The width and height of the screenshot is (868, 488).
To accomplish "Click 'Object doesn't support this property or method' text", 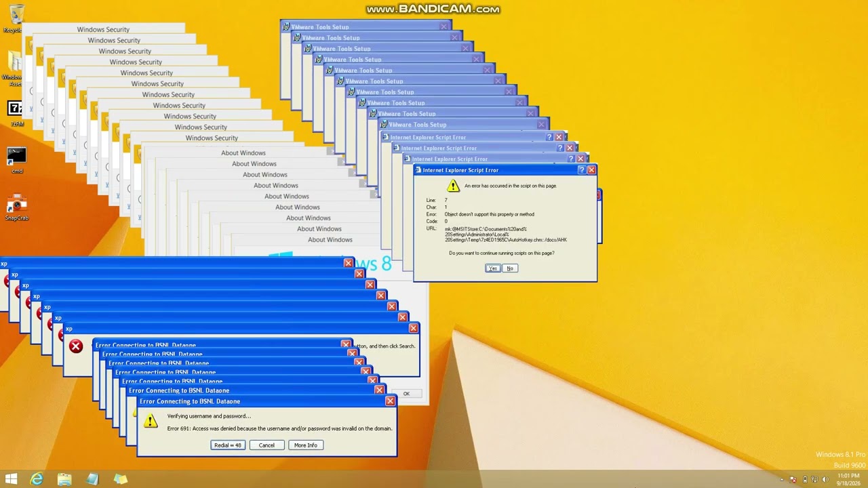I will (490, 214).
